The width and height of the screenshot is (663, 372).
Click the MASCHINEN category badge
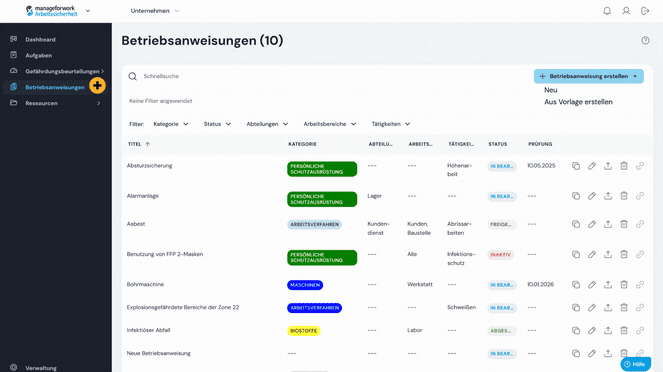[305, 285]
